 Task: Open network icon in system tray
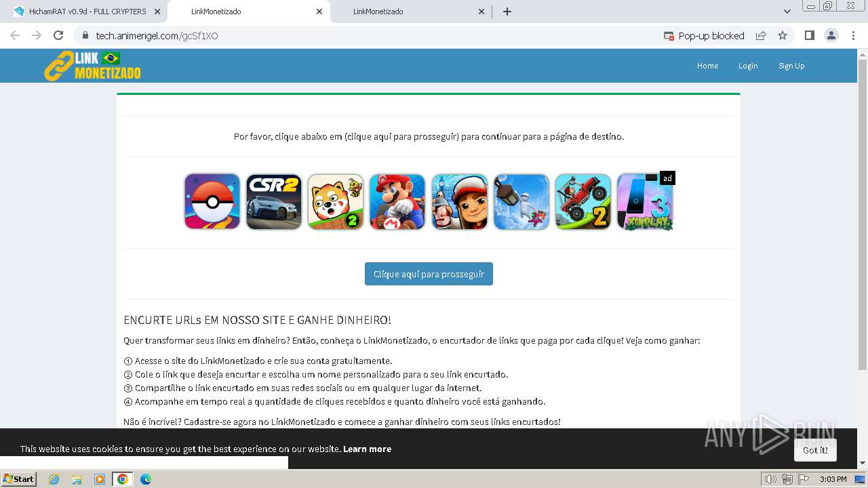coord(787,479)
